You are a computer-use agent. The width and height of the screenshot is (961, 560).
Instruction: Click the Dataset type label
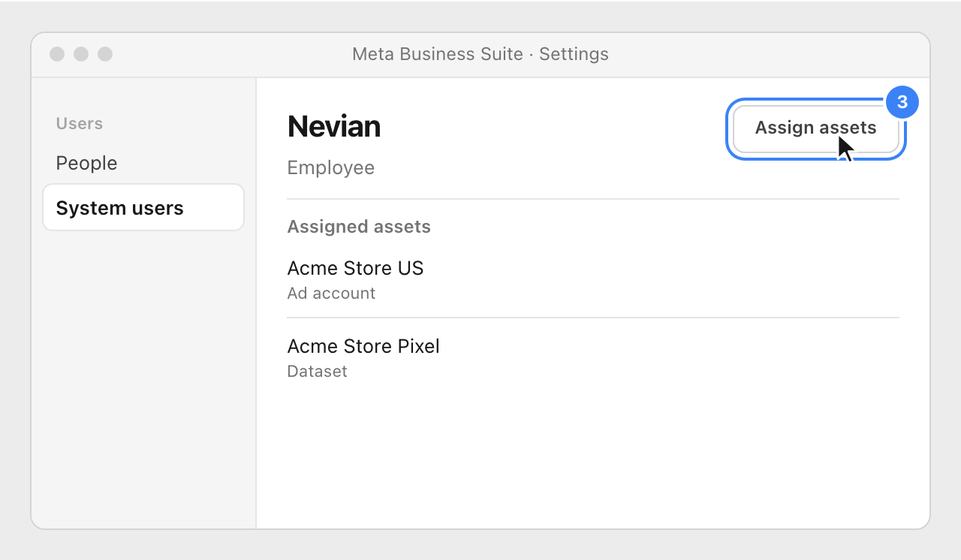click(318, 372)
